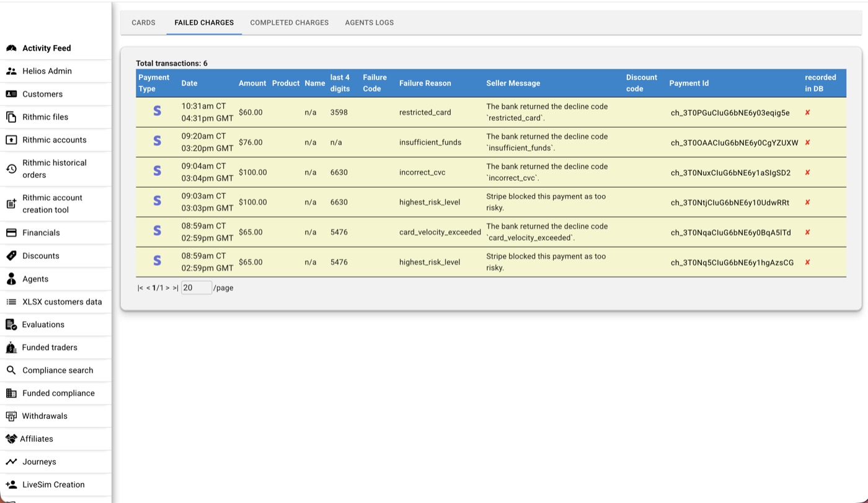Click Stripe icon in insufficient_funds row
The width and height of the screenshot is (868, 503).
pos(157,141)
